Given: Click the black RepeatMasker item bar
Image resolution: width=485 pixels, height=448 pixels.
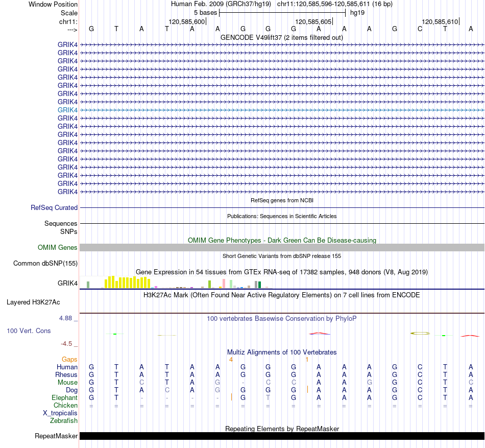Looking at the screenshot, I should point(282,436).
